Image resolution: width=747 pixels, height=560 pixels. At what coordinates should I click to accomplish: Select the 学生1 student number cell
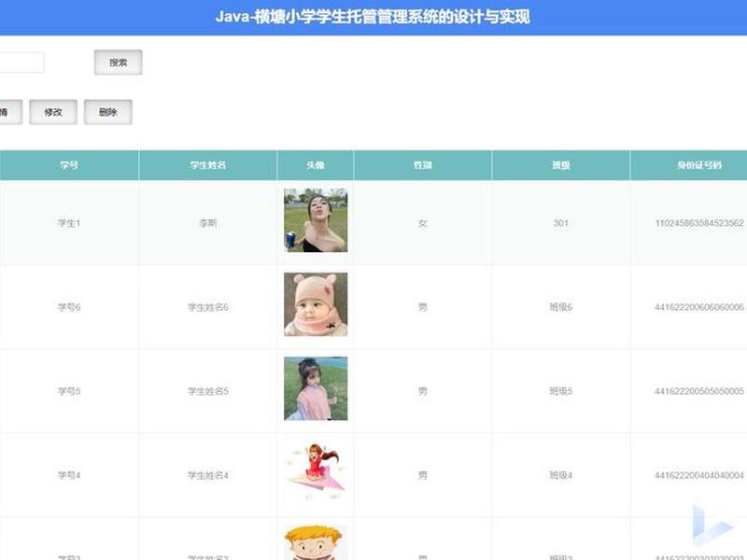(69, 223)
